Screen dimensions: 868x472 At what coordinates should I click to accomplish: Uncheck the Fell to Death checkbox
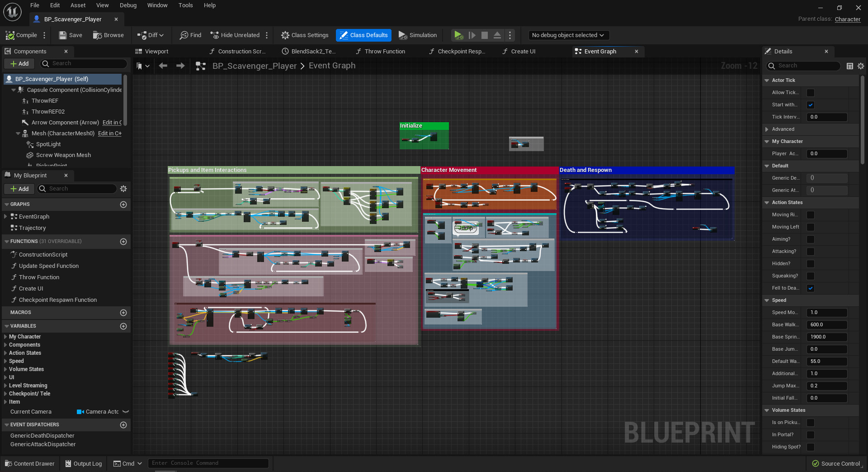pyautogui.click(x=811, y=288)
